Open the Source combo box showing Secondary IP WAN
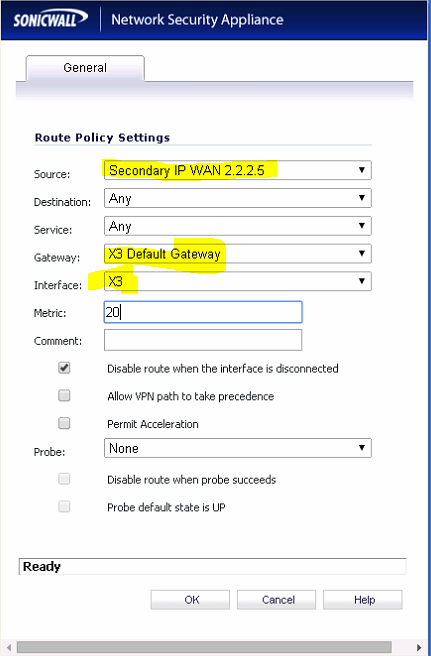 [x=237, y=170]
